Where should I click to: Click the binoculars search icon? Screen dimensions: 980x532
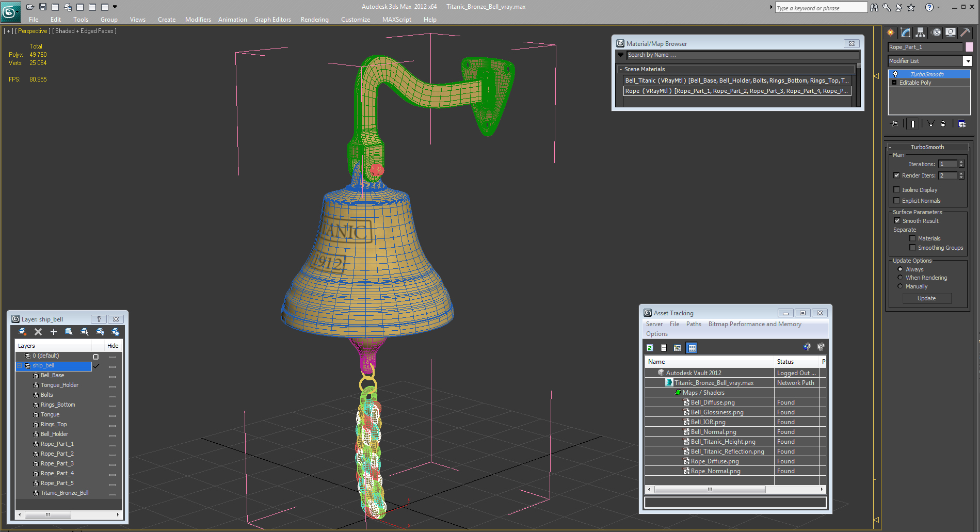[874, 7]
